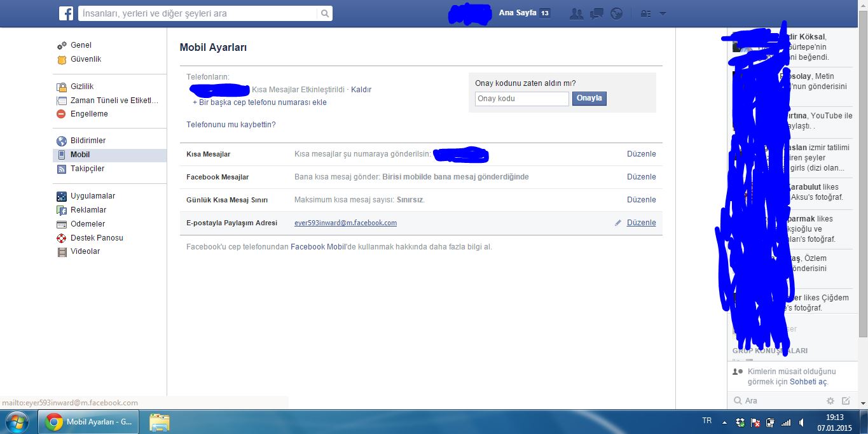The height and width of the screenshot is (434, 868).
Task: Open the friend requests icon
Action: (576, 13)
